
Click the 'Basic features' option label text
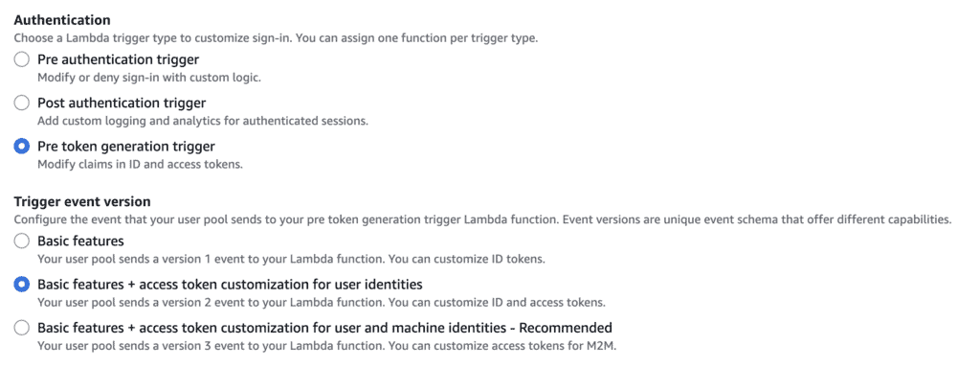(80, 241)
